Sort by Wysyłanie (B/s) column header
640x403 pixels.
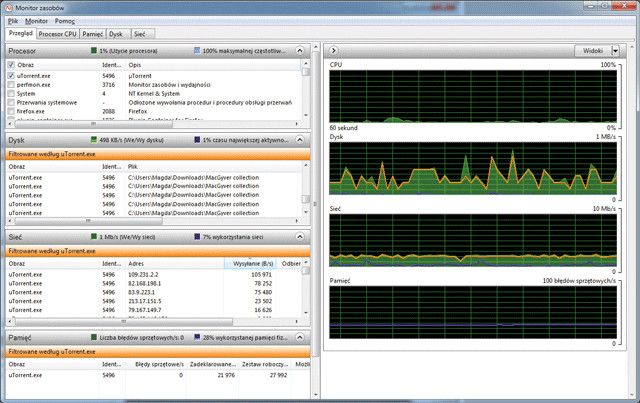250,264
